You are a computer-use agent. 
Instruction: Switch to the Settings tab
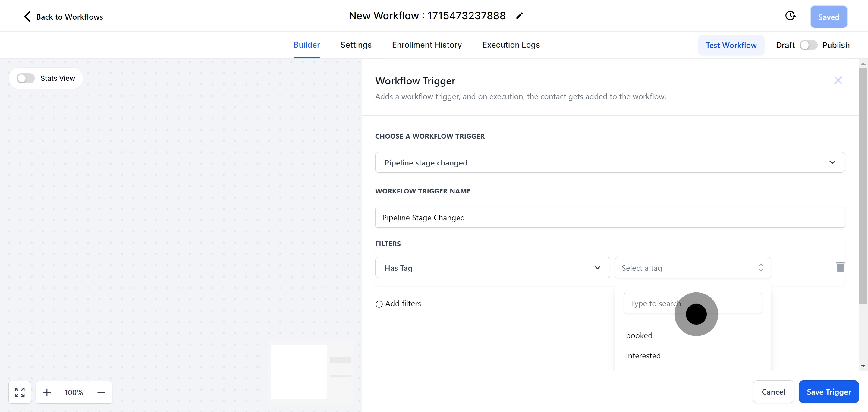coord(356,45)
